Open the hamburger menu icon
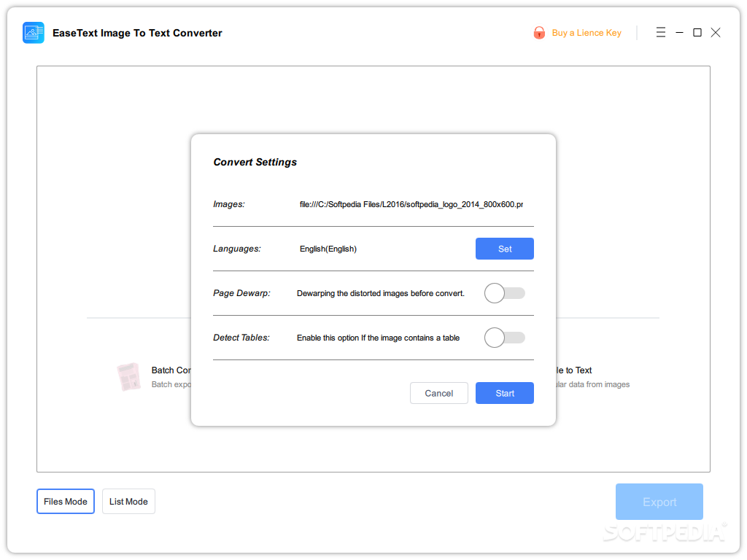Viewport: 747px width, 560px height. click(660, 32)
